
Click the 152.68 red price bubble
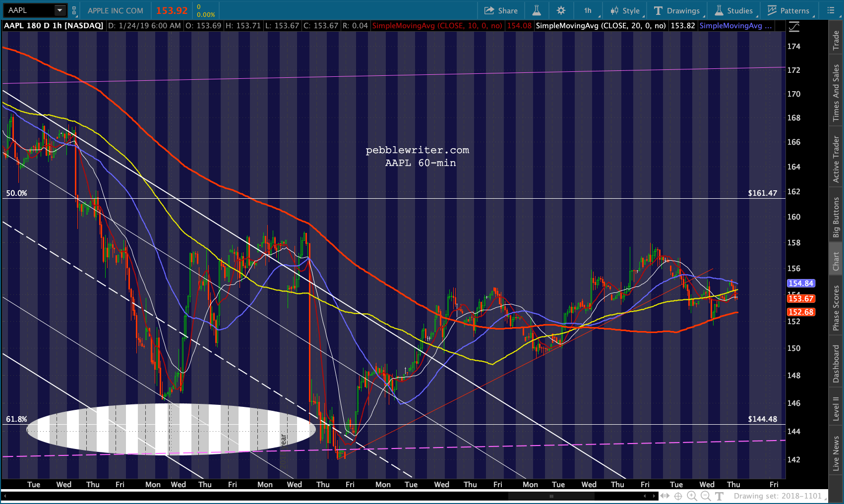(801, 312)
